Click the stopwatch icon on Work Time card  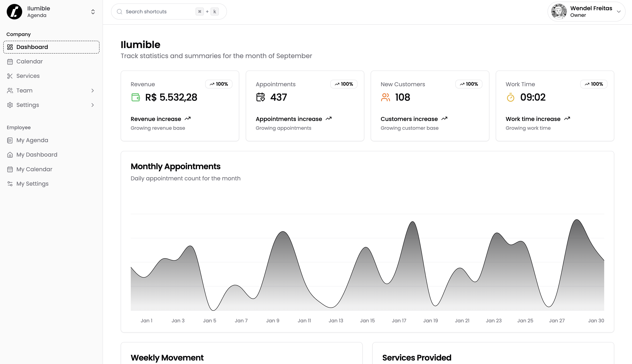(510, 97)
